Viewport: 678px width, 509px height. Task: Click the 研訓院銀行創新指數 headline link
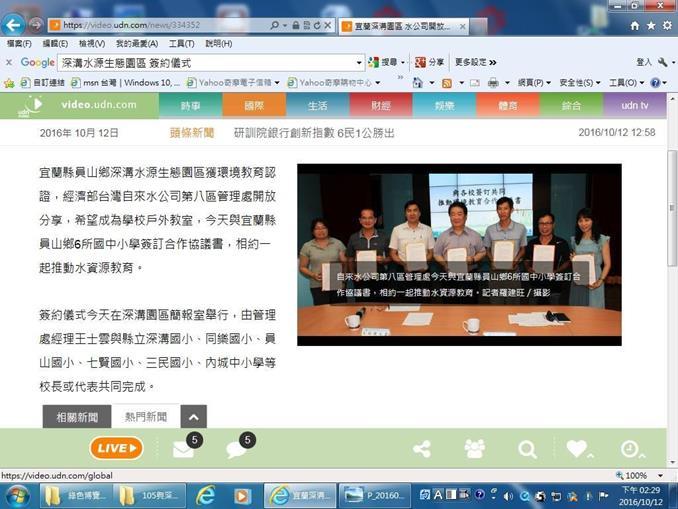(x=314, y=132)
